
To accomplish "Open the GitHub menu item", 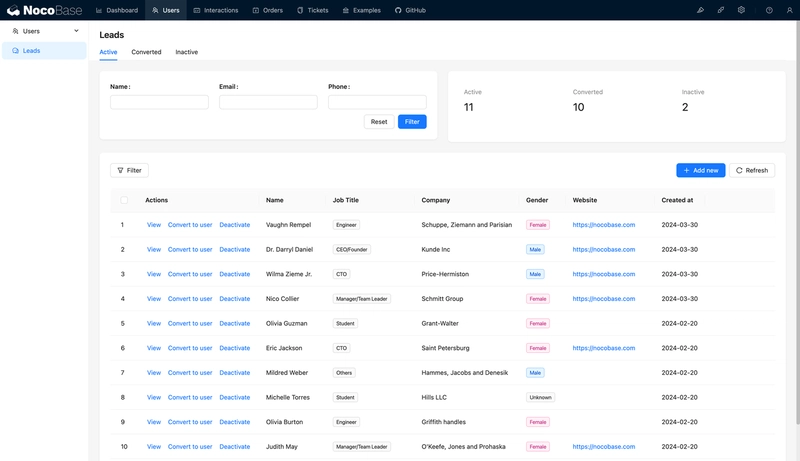I will click(x=410, y=10).
